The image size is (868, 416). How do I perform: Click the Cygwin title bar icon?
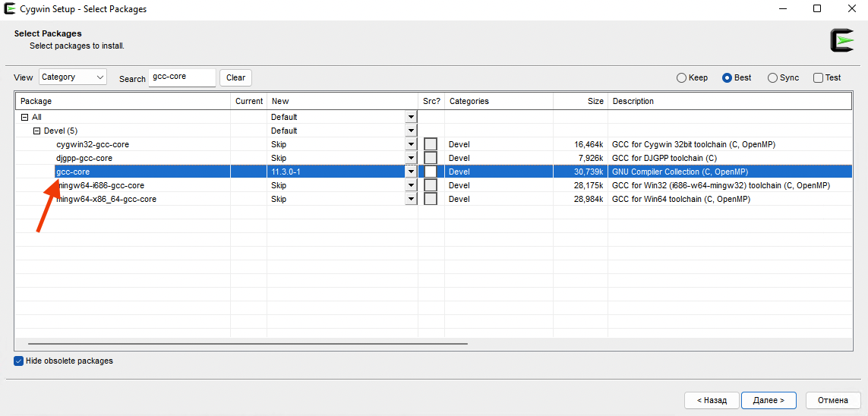[x=10, y=9]
